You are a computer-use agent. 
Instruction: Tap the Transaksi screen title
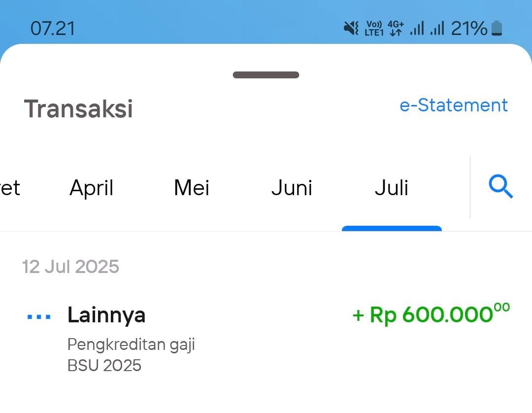click(x=79, y=109)
